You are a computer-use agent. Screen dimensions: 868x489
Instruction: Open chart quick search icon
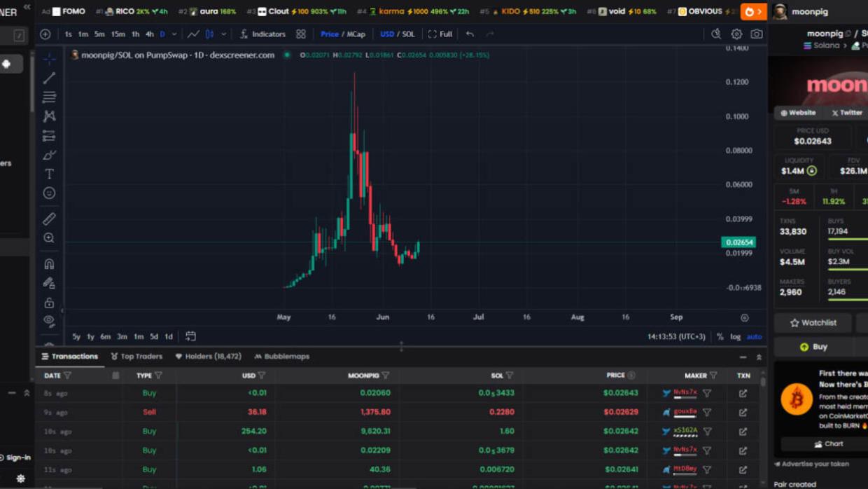click(x=716, y=34)
